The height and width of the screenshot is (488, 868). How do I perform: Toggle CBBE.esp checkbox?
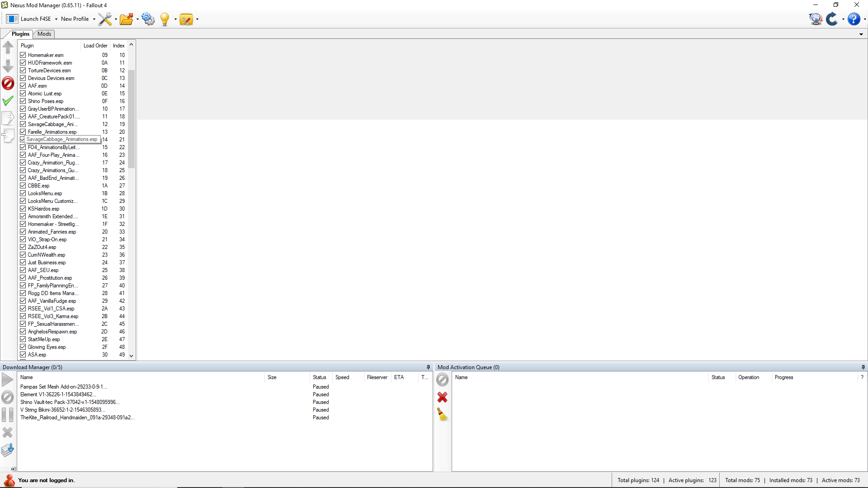coord(23,186)
